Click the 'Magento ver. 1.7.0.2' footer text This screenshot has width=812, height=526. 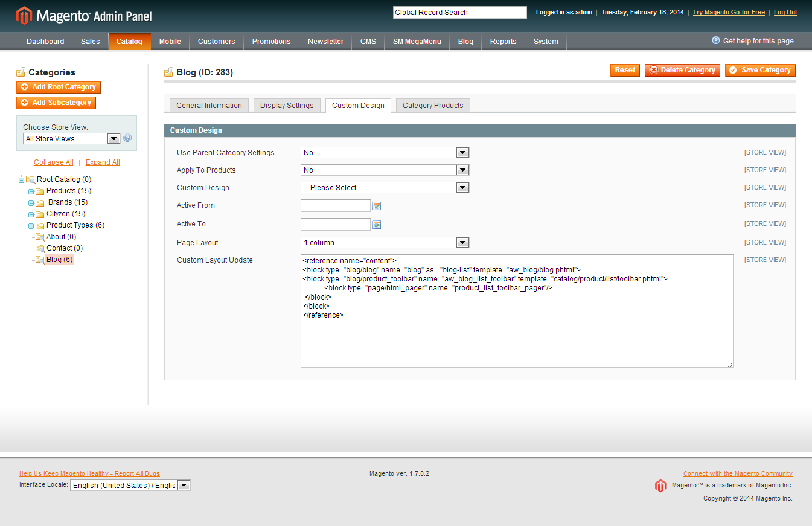click(x=399, y=474)
